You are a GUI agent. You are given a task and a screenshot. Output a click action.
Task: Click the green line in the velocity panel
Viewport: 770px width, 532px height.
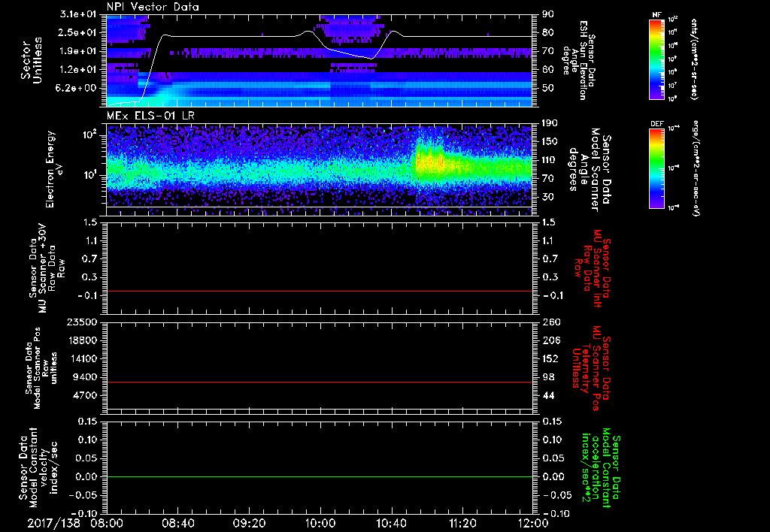(x=320, y=476)
